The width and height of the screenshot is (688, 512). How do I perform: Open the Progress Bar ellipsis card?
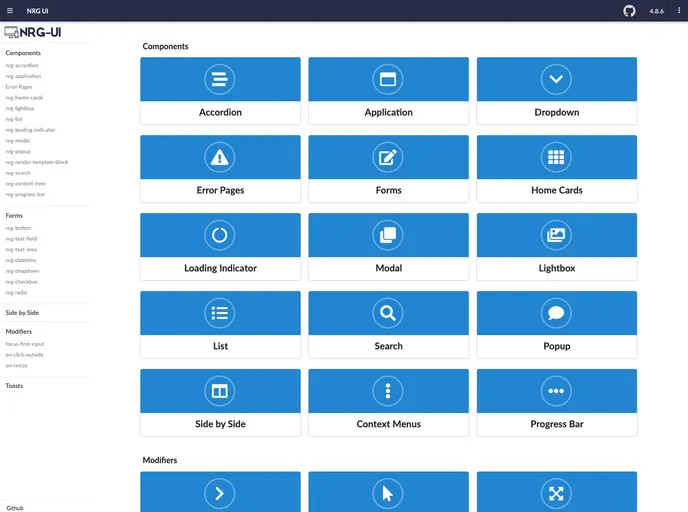[x=557, y=402]
